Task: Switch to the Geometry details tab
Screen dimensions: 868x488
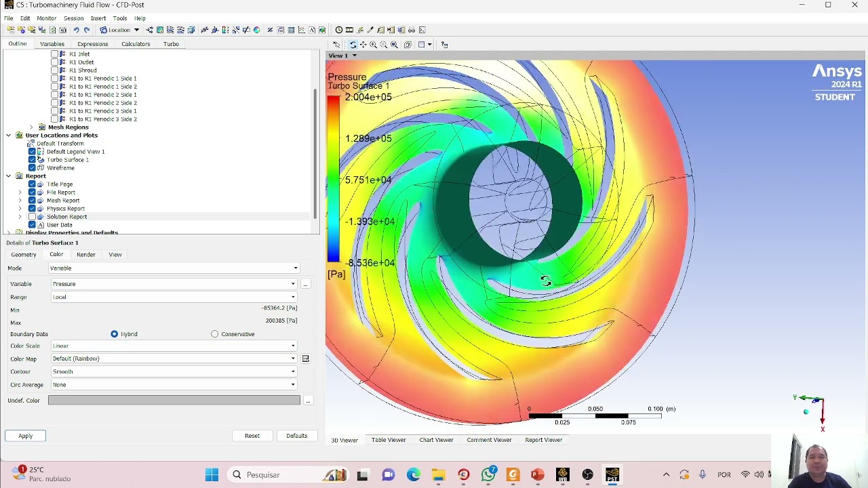Action: coord(24,255)
